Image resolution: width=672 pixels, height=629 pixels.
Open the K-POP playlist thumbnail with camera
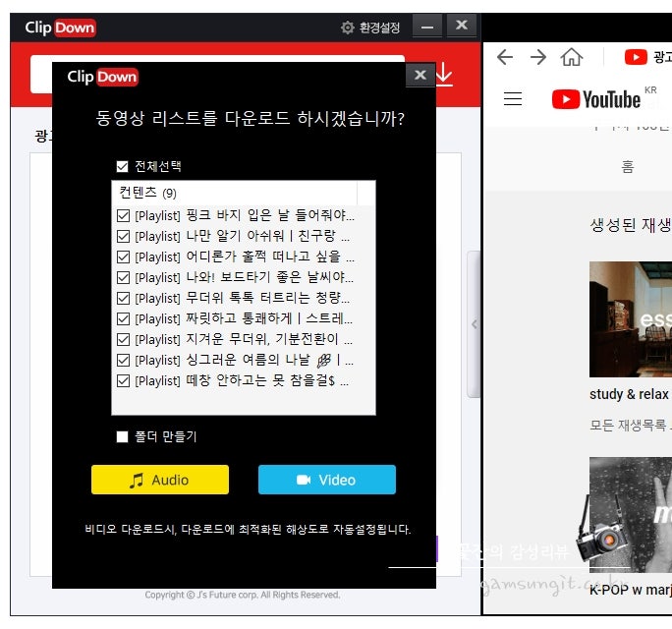pos(631,515)
